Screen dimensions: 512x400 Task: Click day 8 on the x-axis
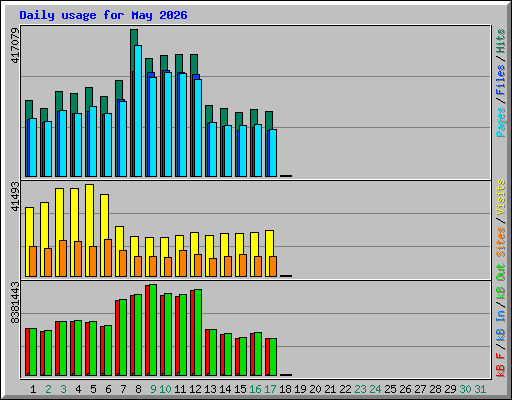pos(138,389)
